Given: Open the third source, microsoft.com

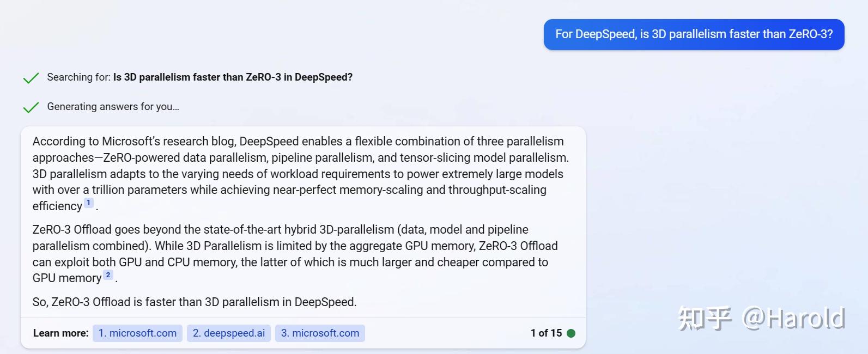Looking at the screenshot, I should pyautogui.click(x=320, y=333).
